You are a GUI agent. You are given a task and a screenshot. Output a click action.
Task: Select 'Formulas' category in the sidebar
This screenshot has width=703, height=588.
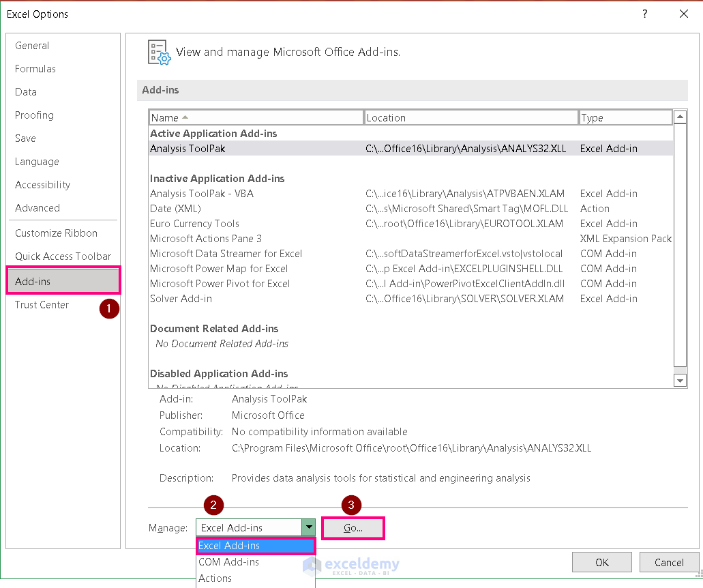click(x=35, y=69)
